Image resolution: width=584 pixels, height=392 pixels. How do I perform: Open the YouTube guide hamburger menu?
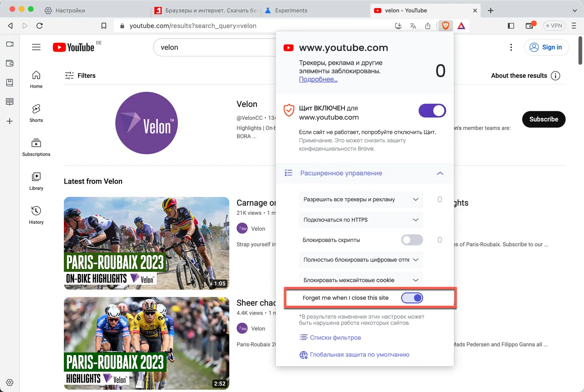[36, 47]
